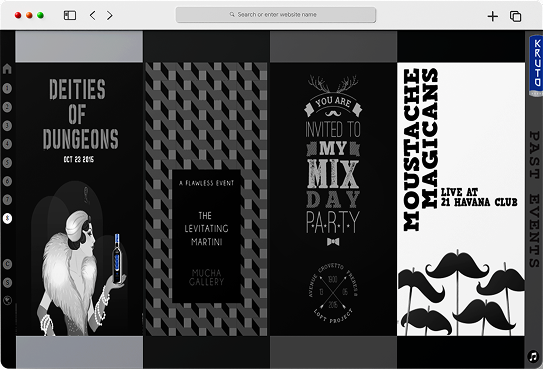Click the MUCHA GALLERY text
Screen dimensions: 543x369
point(206,277)
